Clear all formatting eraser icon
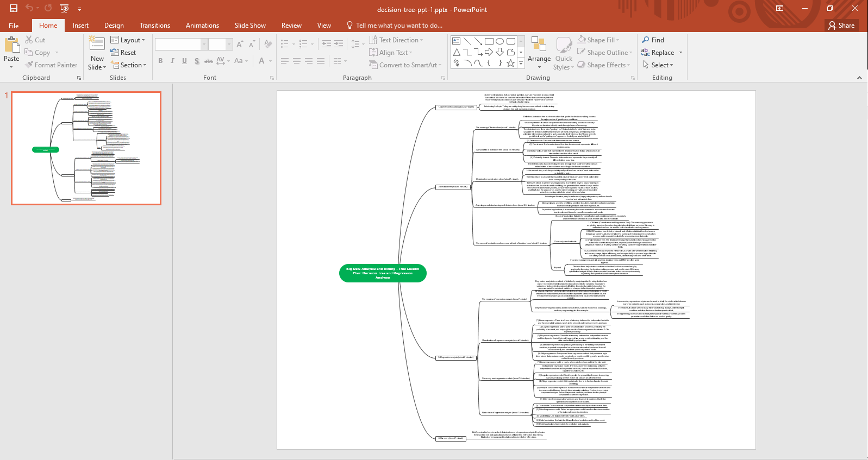This screenshot has height=460, width=868. [x=268, y=45]
